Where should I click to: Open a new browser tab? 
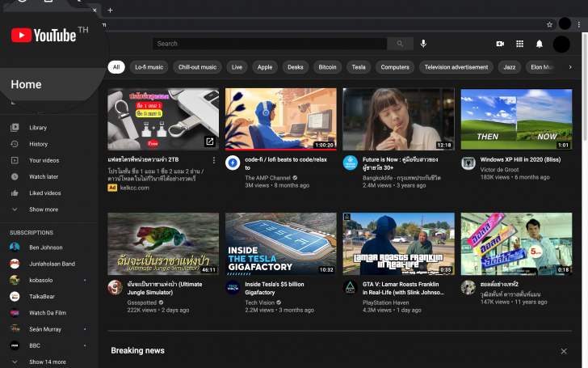click(x=110, y=11)
